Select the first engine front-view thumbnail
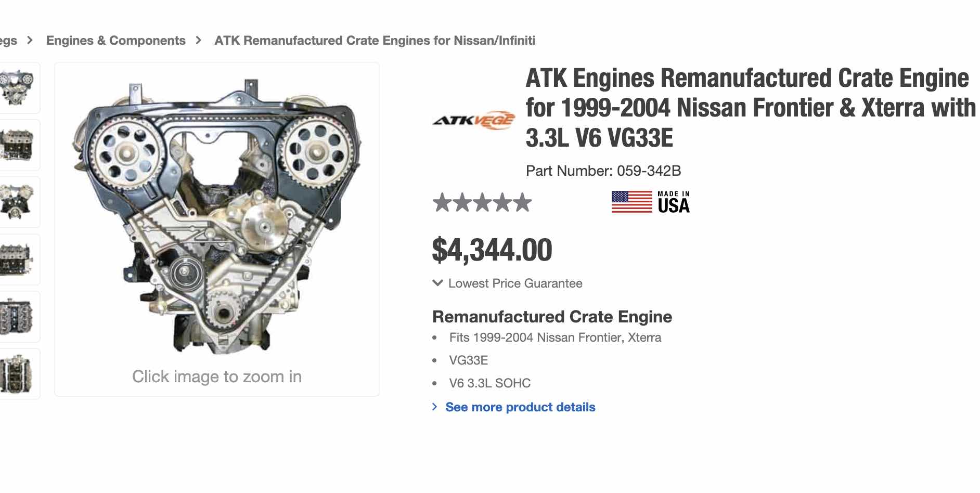980x493 pixels. pos(18,88)
